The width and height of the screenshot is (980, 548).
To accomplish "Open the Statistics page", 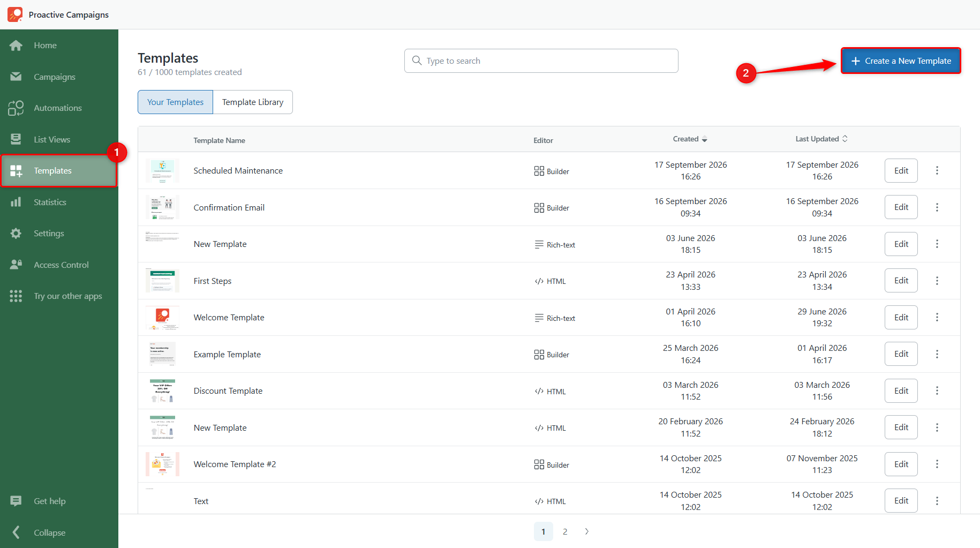I will 59,202.
